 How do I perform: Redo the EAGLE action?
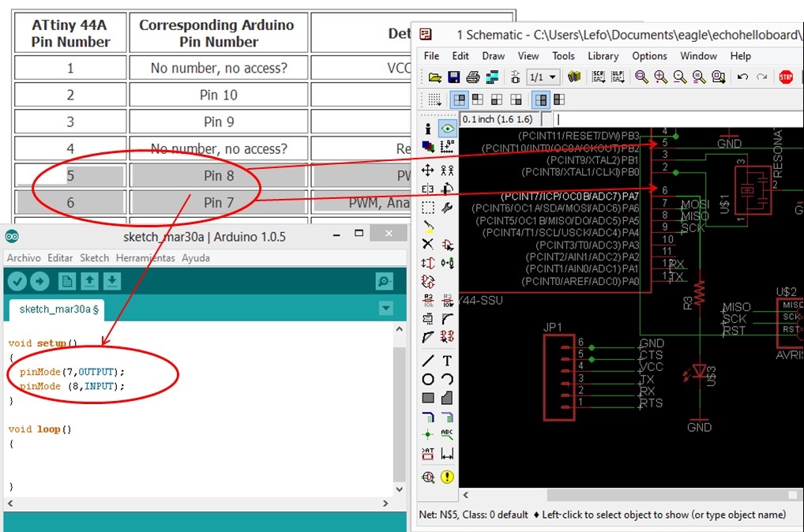pos(762,77)
